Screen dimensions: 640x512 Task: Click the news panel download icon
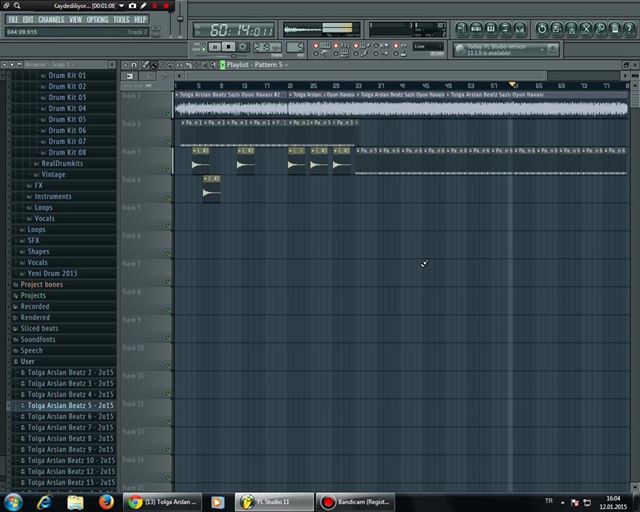[x=553, y=49]
